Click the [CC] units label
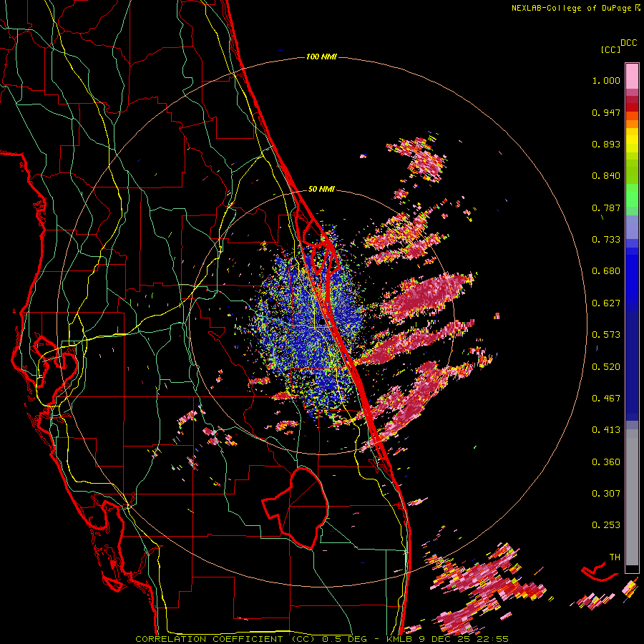Image resolution: width=644 pixels, height=644 pixels. click(x=610, y=49)
